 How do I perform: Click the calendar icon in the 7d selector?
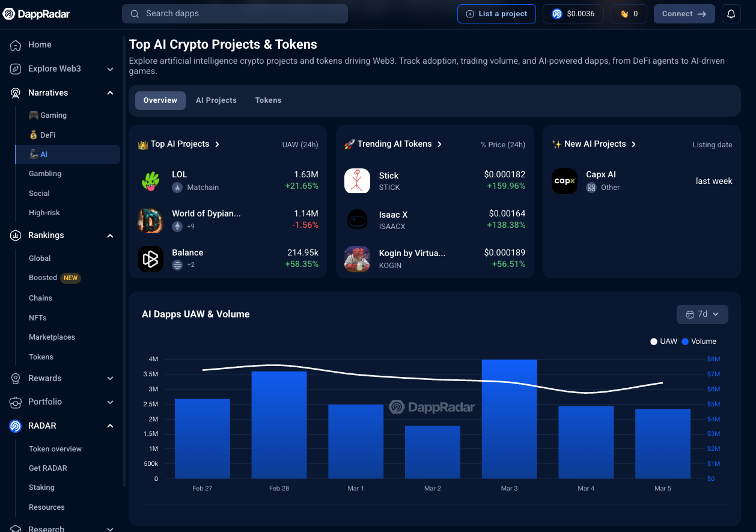(x=690, y=314)
